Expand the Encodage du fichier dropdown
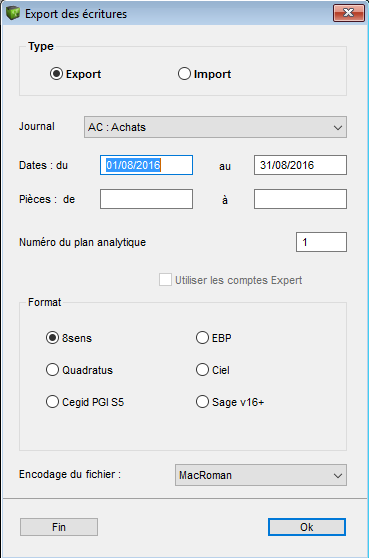The width and height of the screenshot is (369, 558). (x=261, y=475)
